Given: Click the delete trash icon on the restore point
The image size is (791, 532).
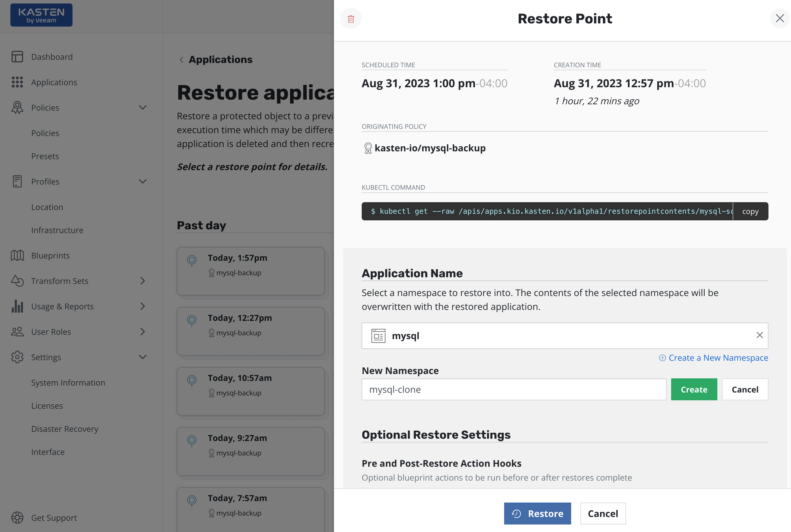Looking at the screenshot, I should coord(351,19).
